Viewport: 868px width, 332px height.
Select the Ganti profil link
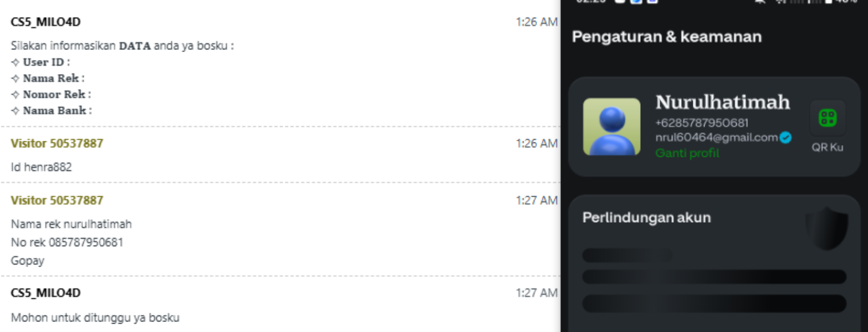pos(687,153)
